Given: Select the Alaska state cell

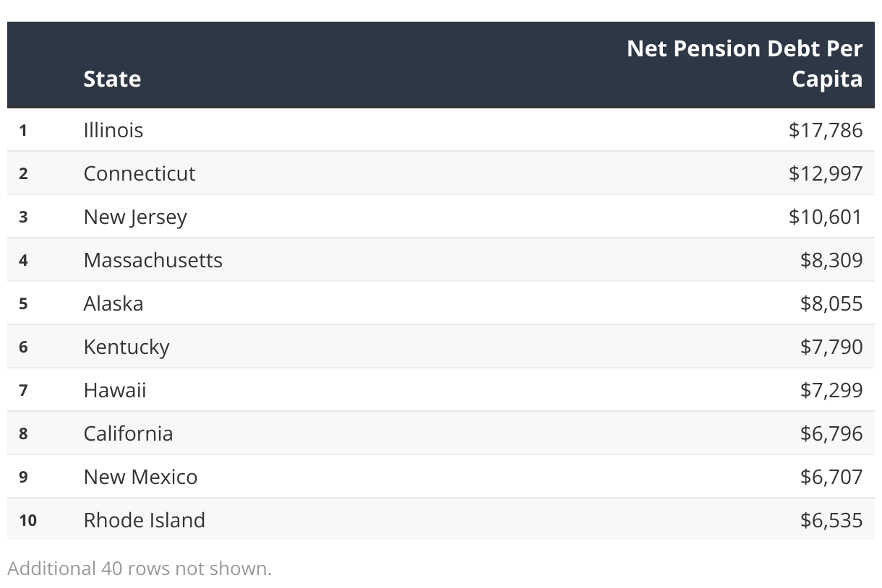Looking at the screenshot, I should (114, 303).
